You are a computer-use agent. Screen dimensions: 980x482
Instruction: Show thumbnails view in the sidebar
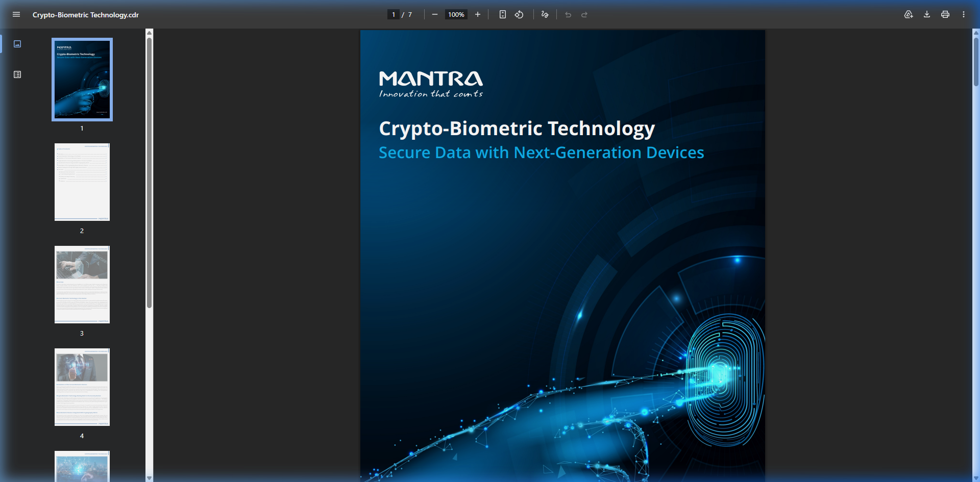(x=17, y=44)
